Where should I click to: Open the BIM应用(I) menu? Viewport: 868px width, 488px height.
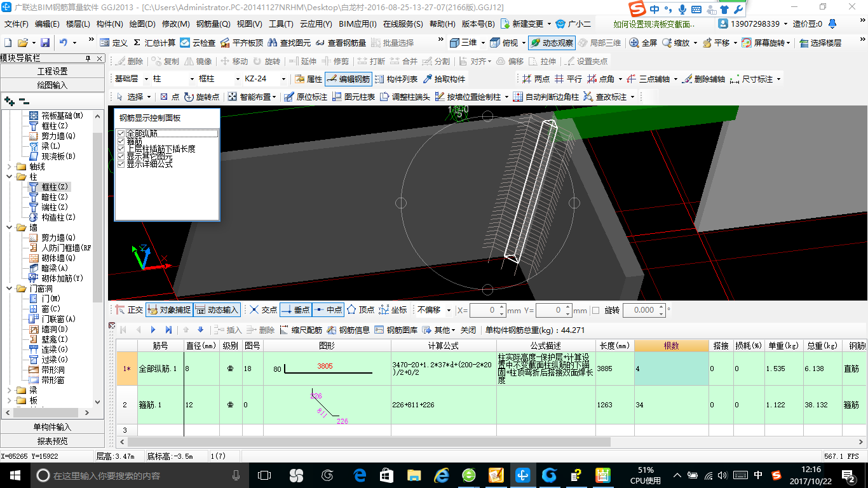click(x=358, y=24)
